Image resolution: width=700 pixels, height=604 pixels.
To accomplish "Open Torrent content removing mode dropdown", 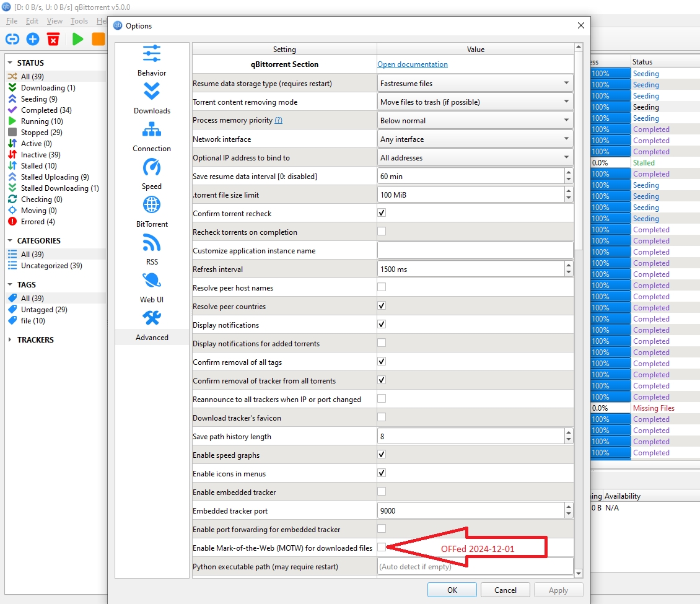I will 476,102.
